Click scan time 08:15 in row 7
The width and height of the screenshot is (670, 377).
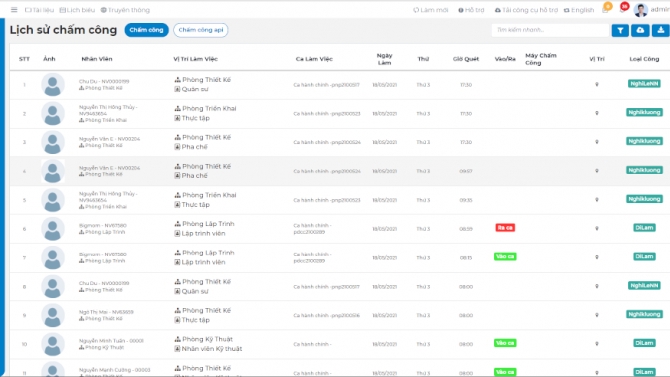click(466, 258)
